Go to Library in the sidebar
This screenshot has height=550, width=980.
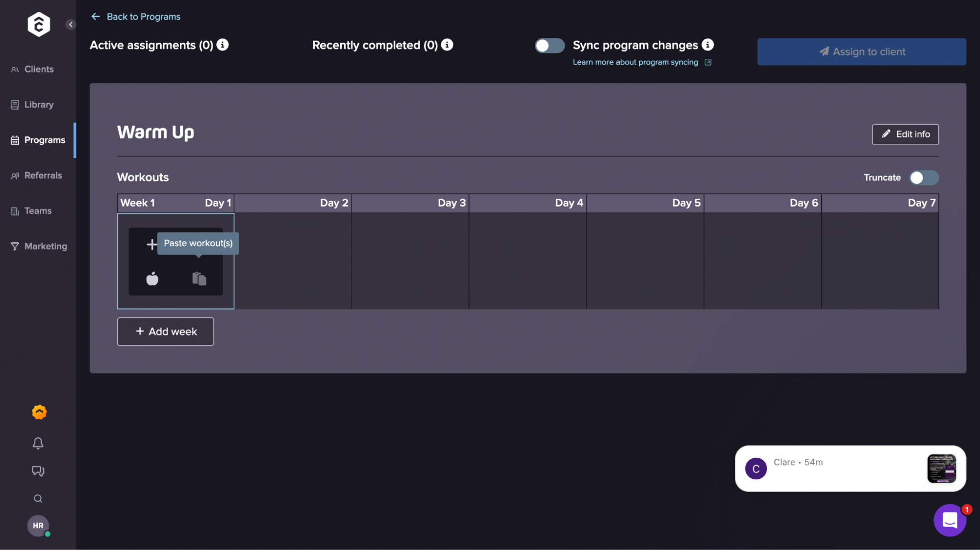pyautogui.click(x=38, y=105)
